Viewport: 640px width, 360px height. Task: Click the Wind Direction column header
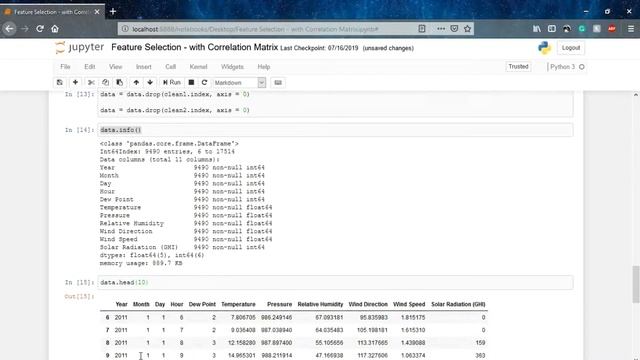(x=368, y=304)
